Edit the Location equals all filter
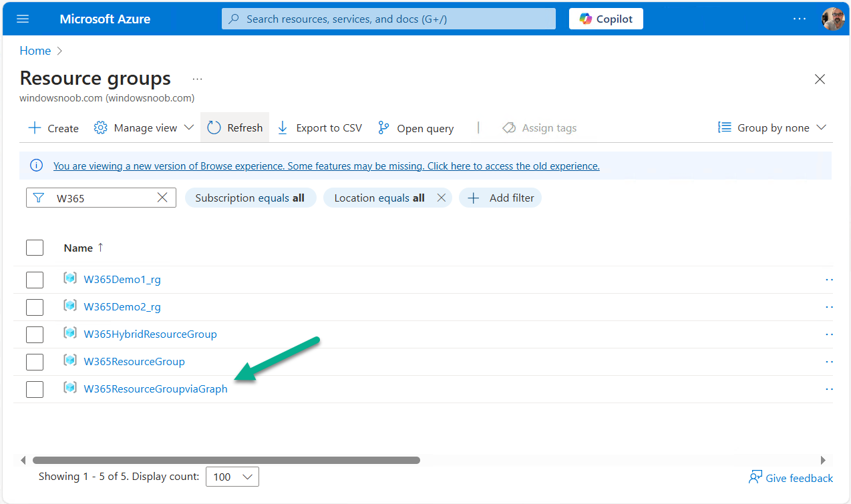Viewport: 851px width, 504px height. pyautogui.click(x=379, y=198)
